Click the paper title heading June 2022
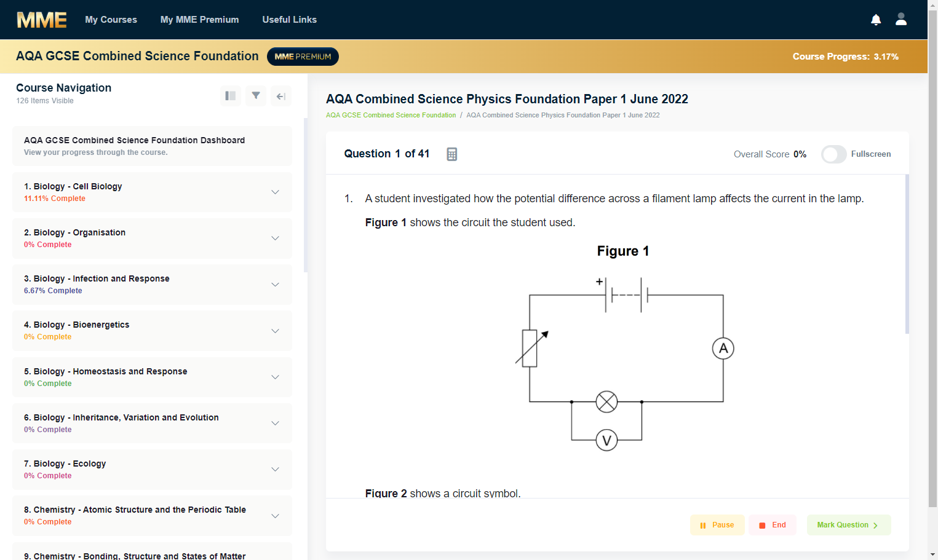938x560 pixels. 507,99
